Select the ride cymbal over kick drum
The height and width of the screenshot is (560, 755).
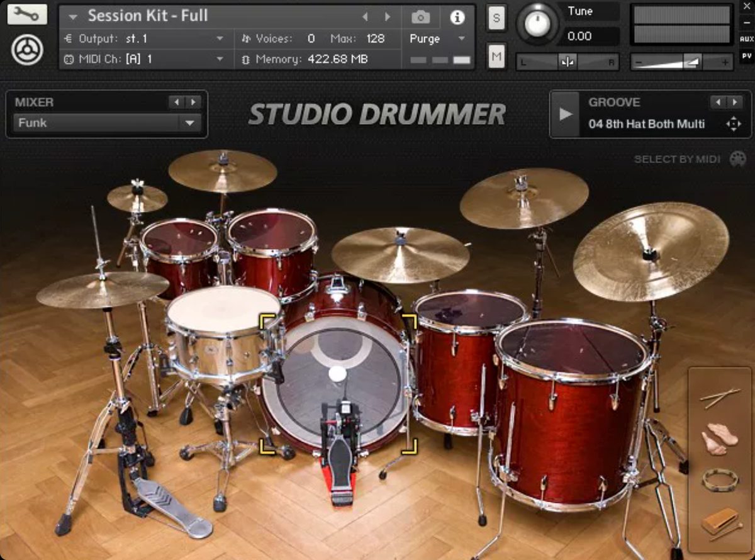tap(401, 255)
